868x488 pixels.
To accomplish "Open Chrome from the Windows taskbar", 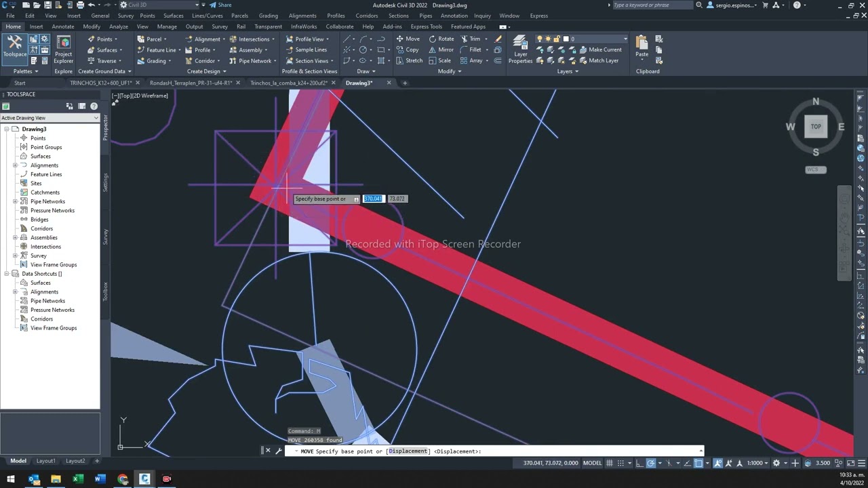I will (x=122, y=479).
